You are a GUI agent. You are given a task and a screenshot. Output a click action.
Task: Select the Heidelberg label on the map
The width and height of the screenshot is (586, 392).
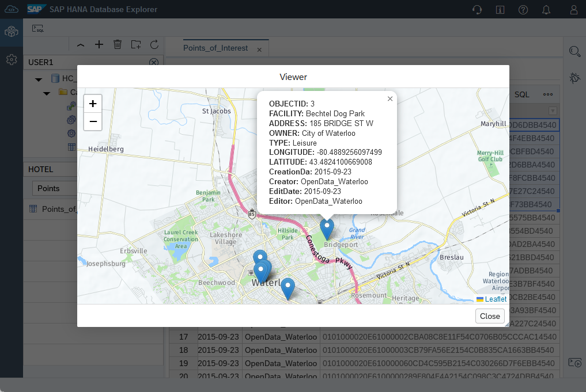coord(106,149)
